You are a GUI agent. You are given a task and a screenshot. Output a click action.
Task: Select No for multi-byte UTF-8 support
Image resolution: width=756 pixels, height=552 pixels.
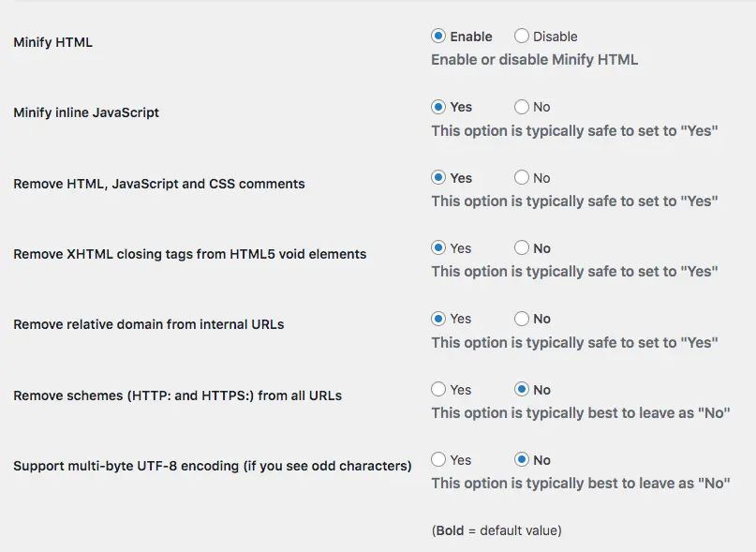click(x=522, y=460)
